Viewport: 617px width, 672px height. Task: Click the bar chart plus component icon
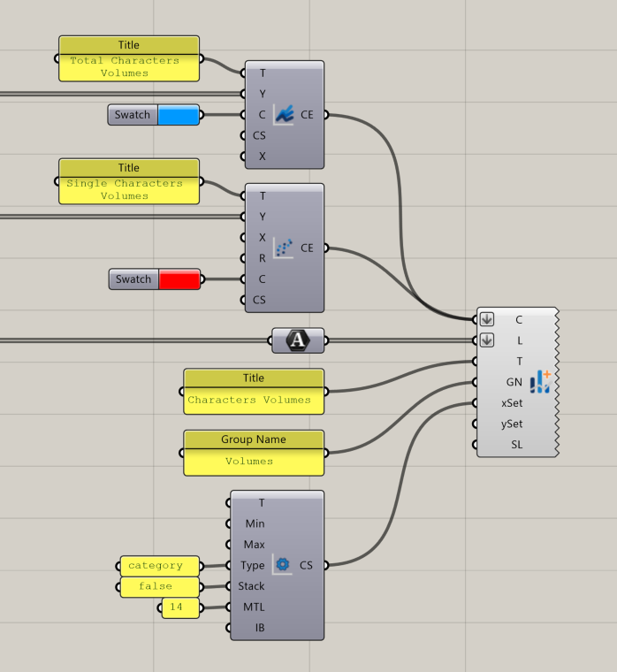[540, 382]
